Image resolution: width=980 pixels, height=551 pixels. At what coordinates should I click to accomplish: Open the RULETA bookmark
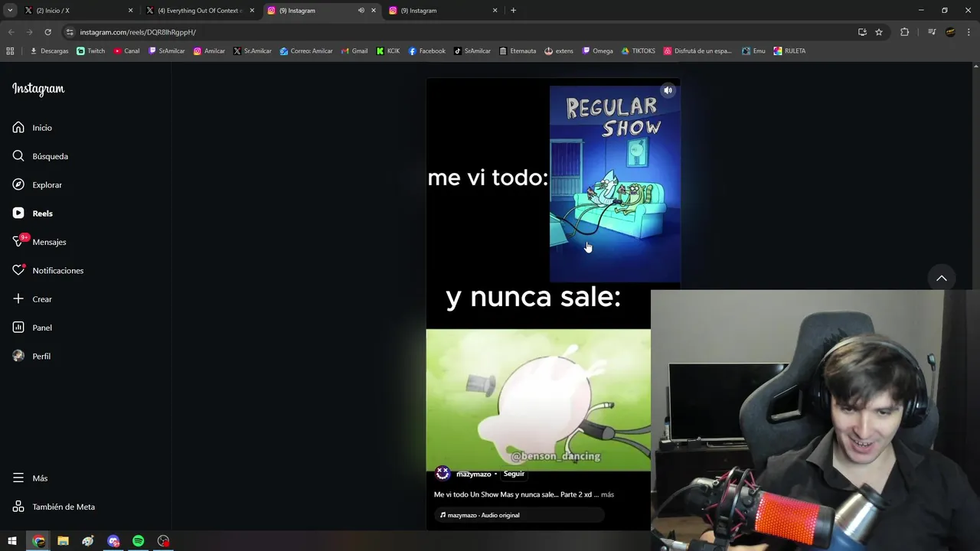coord(789,51)
